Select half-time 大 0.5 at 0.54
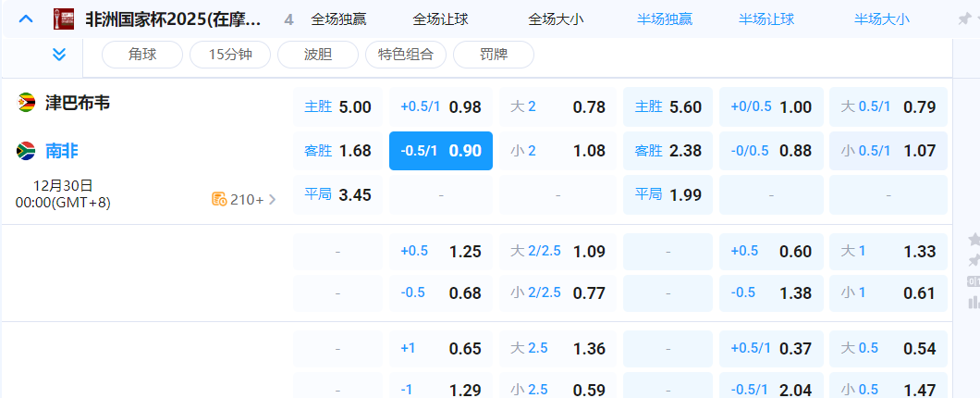Image resolution: width=980 pixels, height=398 pixels. point(888,349)
